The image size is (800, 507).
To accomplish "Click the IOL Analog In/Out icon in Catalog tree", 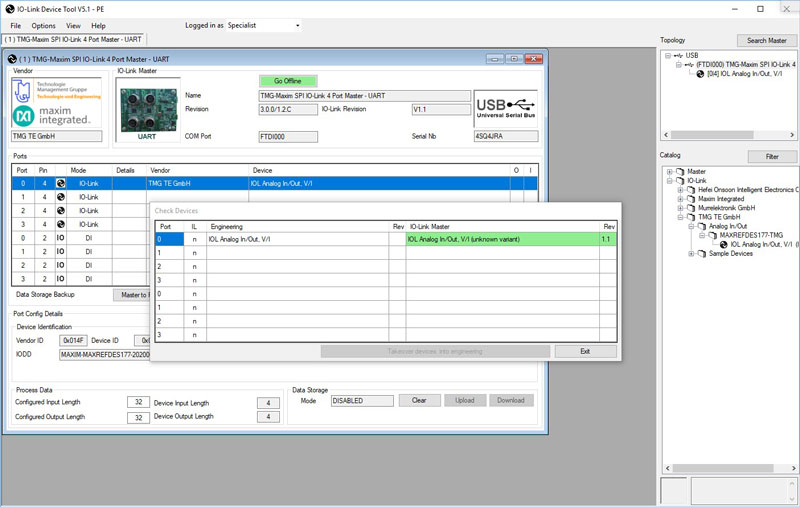I will coord(723,244).
